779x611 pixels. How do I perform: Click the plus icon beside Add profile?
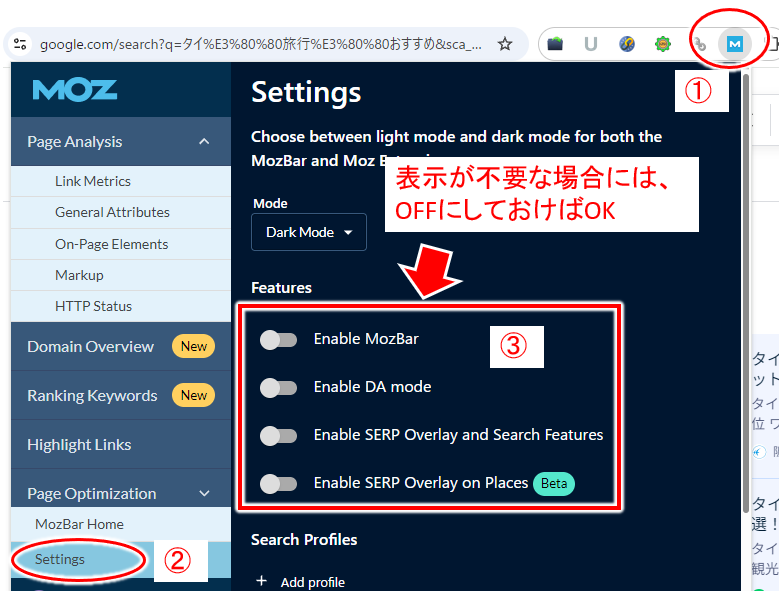[x=261, y=581]
